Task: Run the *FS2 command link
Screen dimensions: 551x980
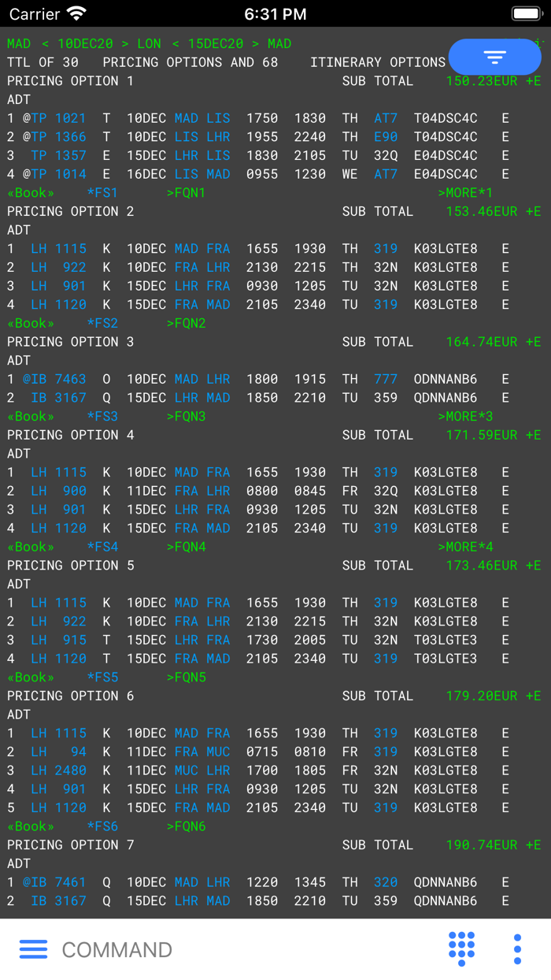Action: [102, 324]
